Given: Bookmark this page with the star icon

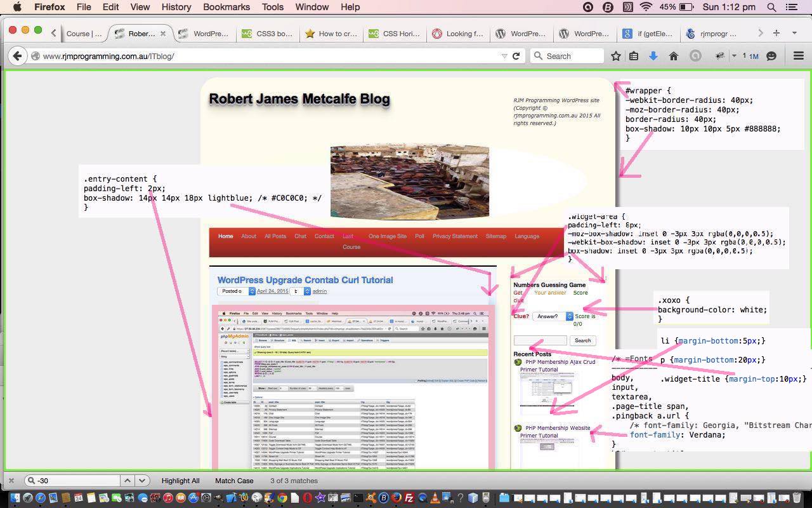Looking at the screenshot, I should [x=615, y=56].
